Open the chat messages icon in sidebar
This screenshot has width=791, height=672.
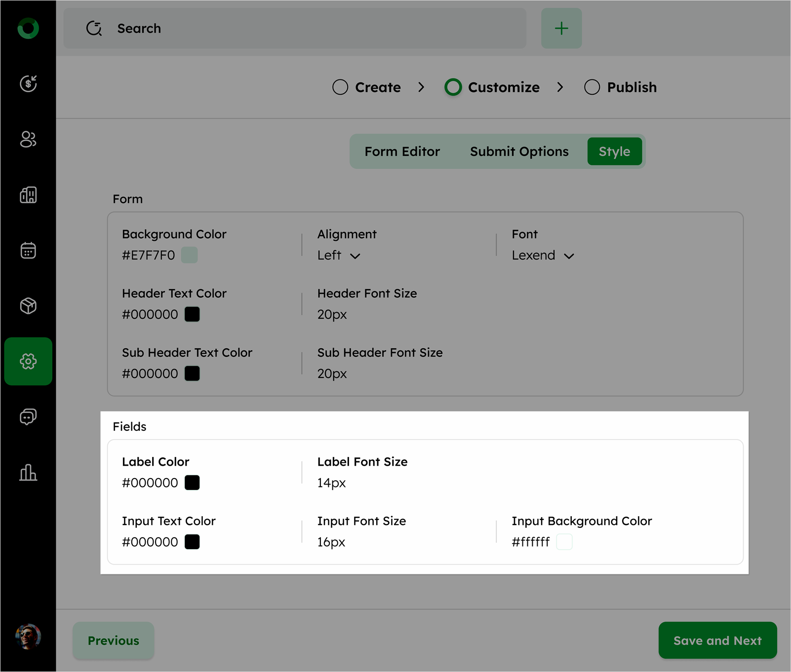coord(28,417)
